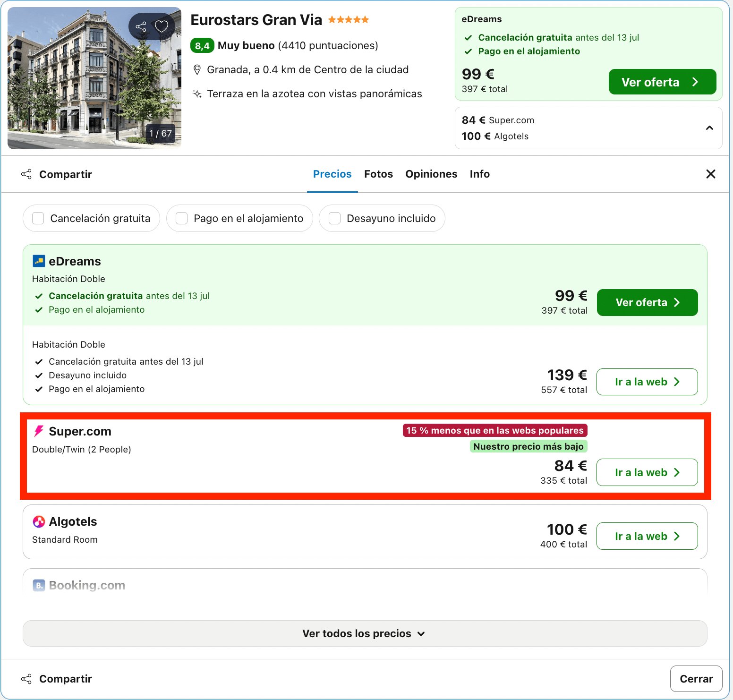Click the '557 € total' price text
The image size is (733, 700).
click(564, 390)
